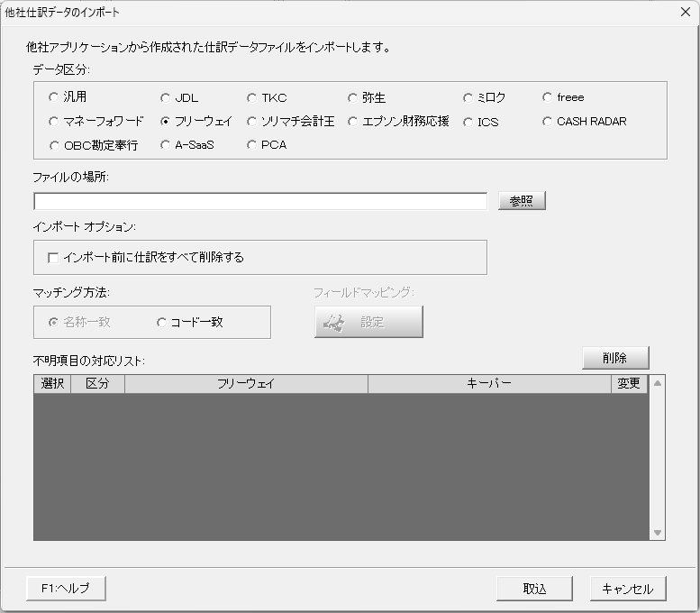Click the キーパー column header
The height and width of the screenshot is (613, 700).
(489, 383)
